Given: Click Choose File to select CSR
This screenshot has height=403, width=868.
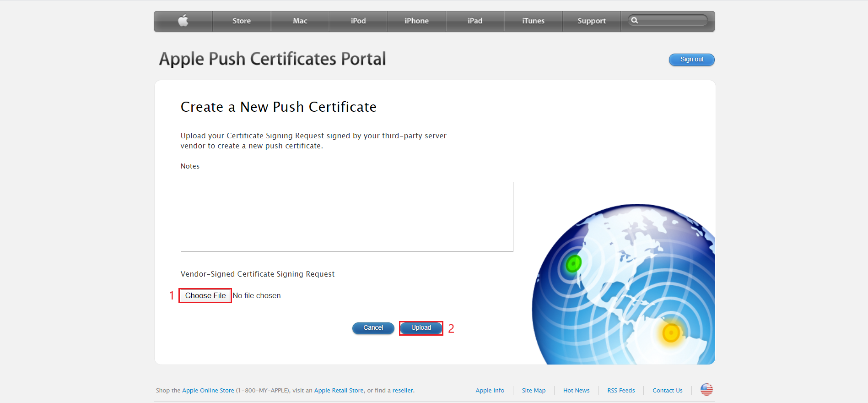Looking at the screenshot, I should pyautogui.click(x=205, y=296).
